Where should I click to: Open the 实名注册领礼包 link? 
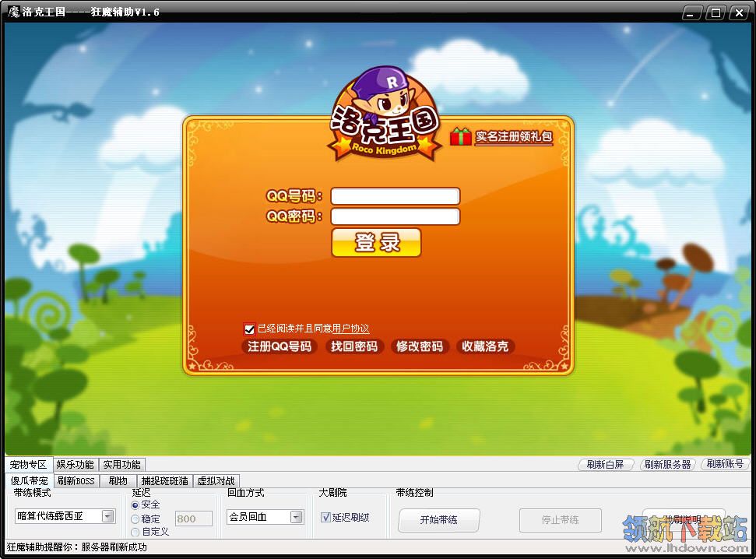coord(514,137)
